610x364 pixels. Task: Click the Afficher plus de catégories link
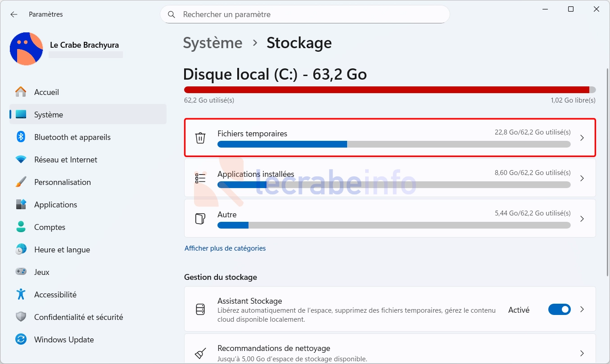(225, 248)
